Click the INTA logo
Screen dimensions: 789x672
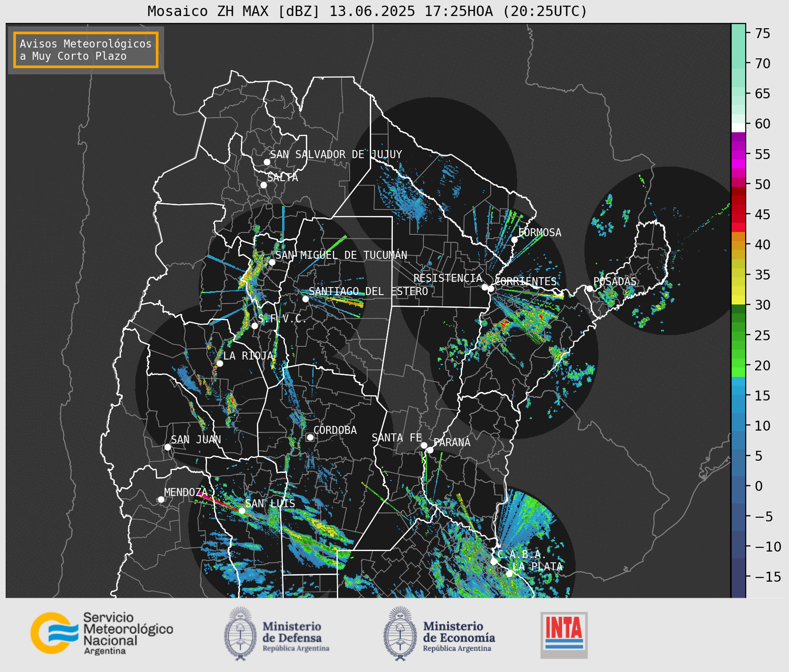click(564, 635)
